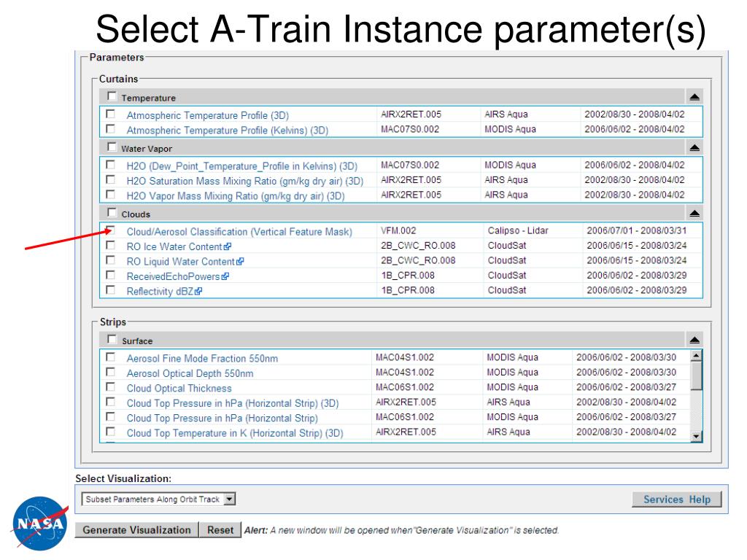Open external link icon beside RO Ice Water Content
The image size is (747, 560).
coord(228,246)
